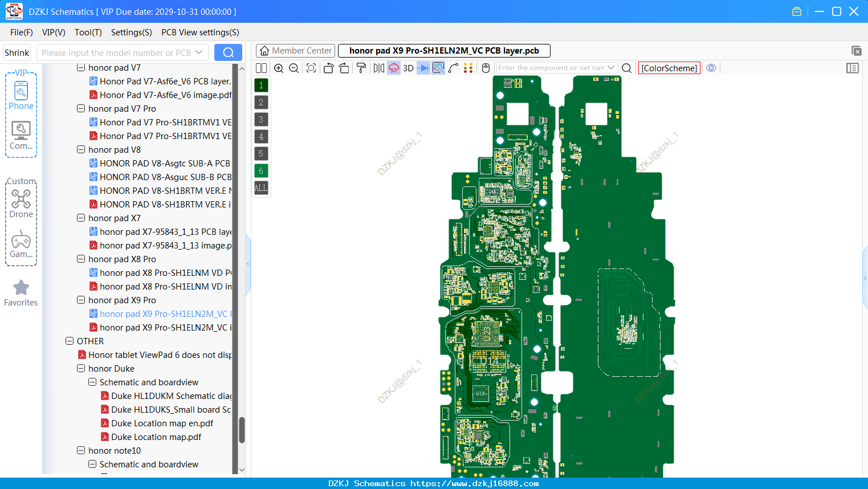868x489 pixels.
Task: Open the right side panel layout icon
Action: pyautogui.click(x=853, y=68)
